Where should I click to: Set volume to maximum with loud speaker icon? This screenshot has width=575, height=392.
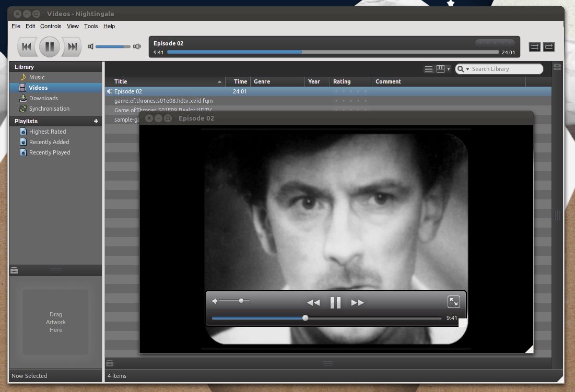(x=137, y=46)
